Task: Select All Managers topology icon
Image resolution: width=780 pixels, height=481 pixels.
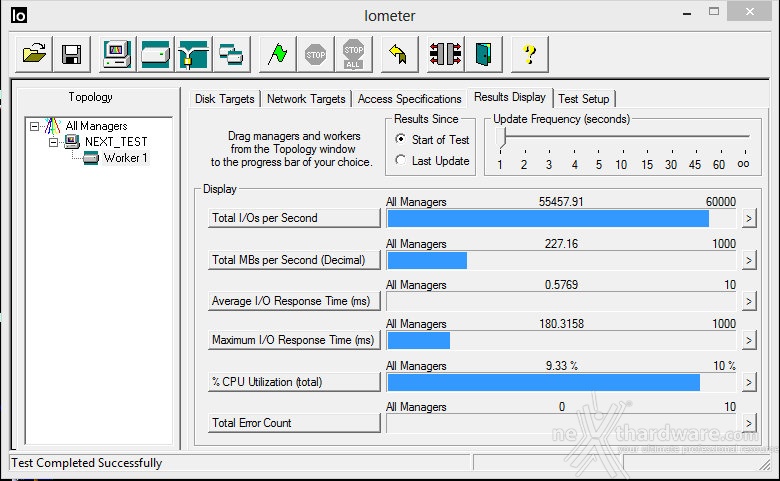Action: click(52, 126)
